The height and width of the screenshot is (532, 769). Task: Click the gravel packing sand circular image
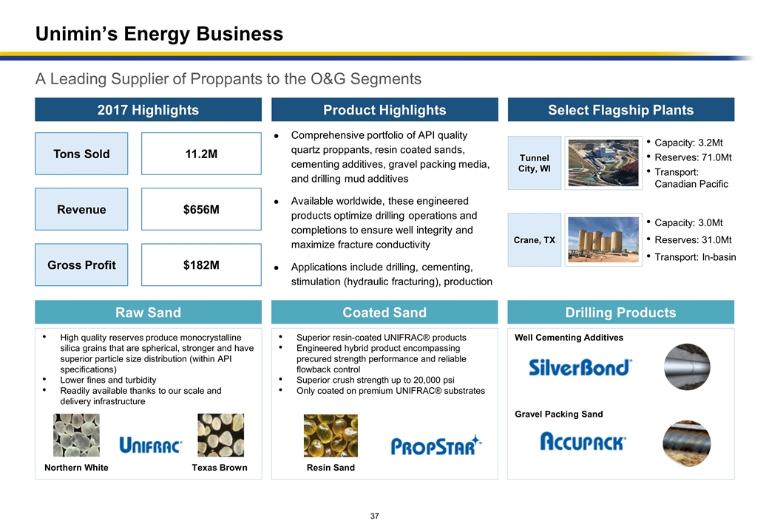pos(686,443)
